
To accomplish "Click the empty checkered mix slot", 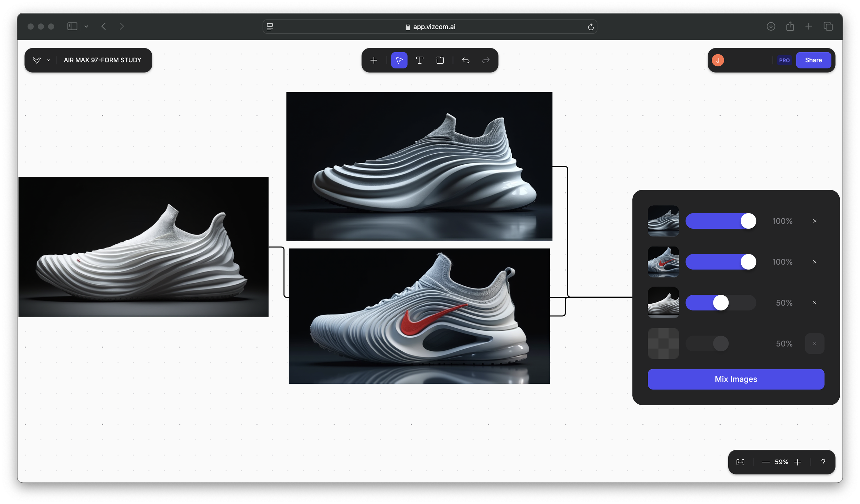I will [x=663, y=343].
